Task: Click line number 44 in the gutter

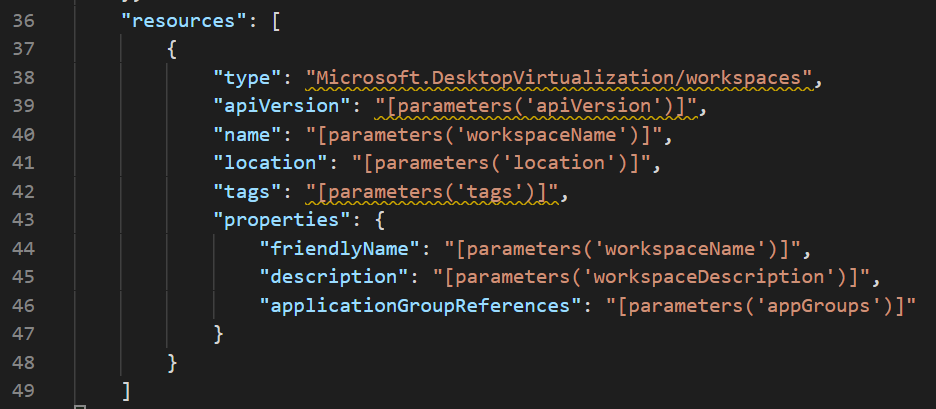Action: (x=23, y=248)
